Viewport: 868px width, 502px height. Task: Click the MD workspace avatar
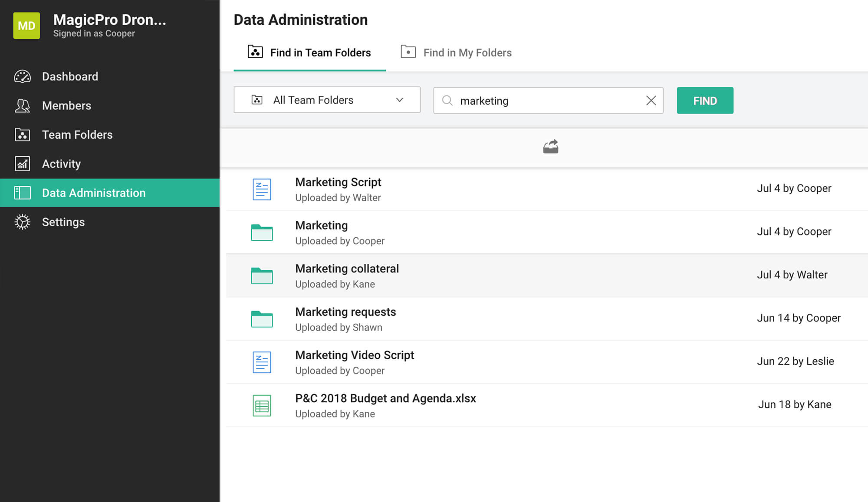(x=26, y=26)
